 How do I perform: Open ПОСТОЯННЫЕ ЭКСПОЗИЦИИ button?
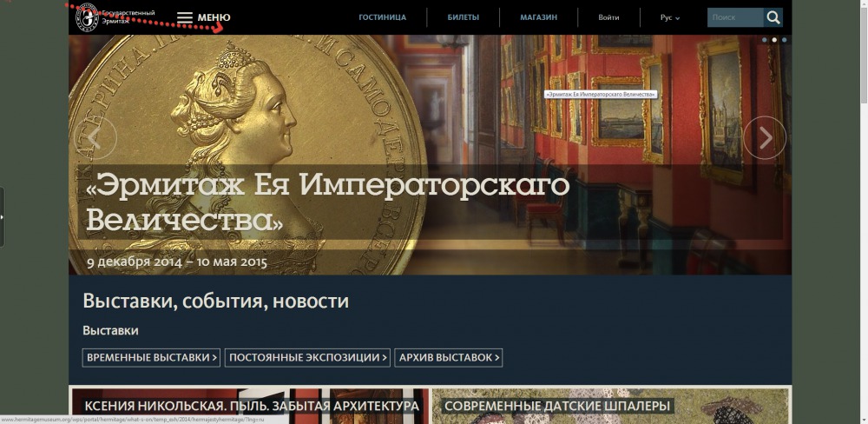[307, 357]
